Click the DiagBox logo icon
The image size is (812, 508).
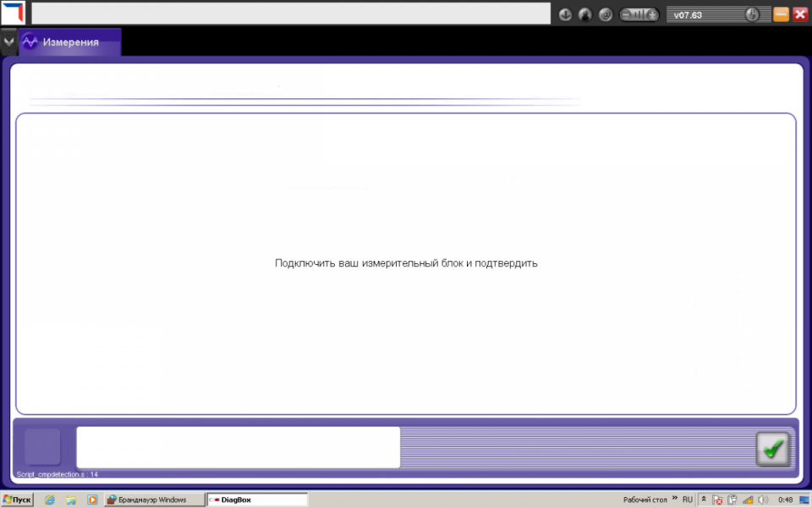(14, 13)
